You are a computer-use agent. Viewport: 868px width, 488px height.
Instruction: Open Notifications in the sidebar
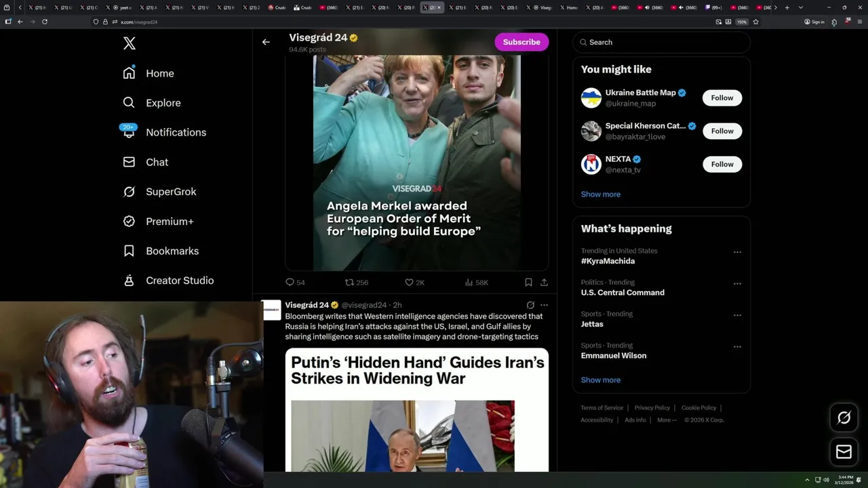(x=164, y=132)
